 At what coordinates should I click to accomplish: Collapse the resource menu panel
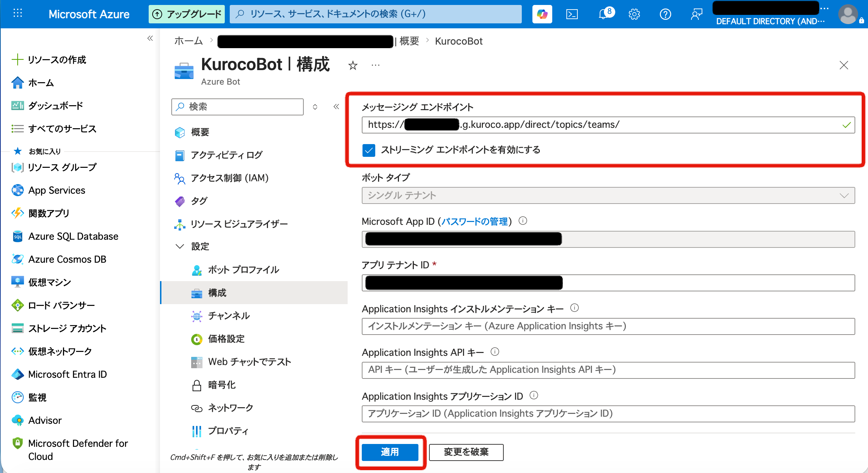click(x=336, y=107)
